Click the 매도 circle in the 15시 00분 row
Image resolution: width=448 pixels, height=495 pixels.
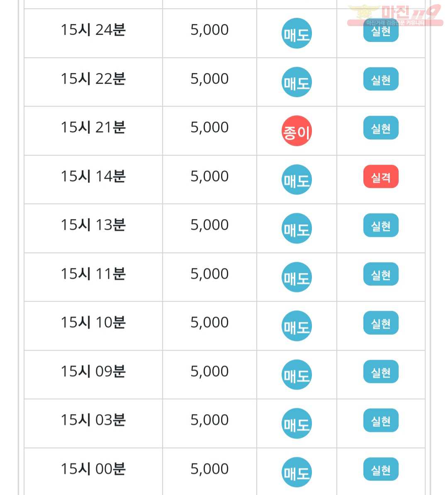pos(297,472)
